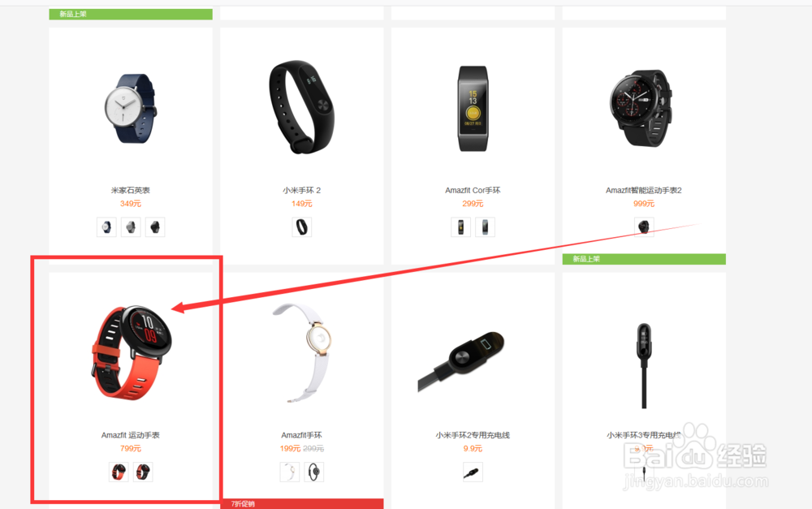Open the red Amazfit sports watch image
This screenshot has height=509, width=812.
click(x=131, y=352)
